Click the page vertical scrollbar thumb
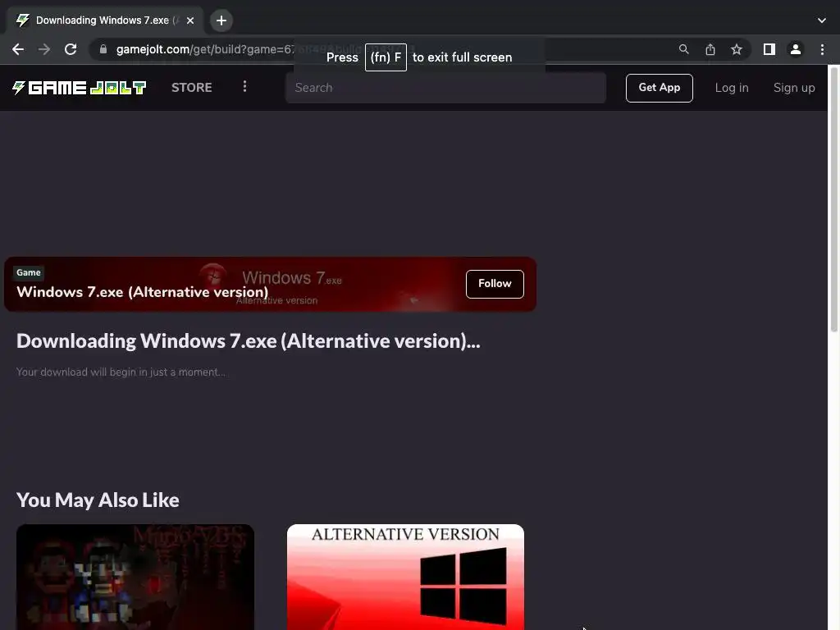The height and width of the screenshot is (630, 840). (834, 199)
